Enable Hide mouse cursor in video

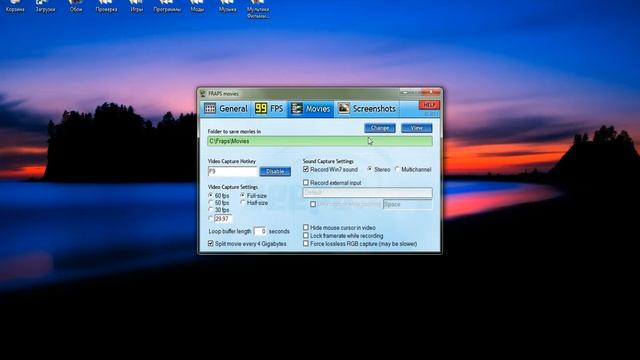[306, 227]
